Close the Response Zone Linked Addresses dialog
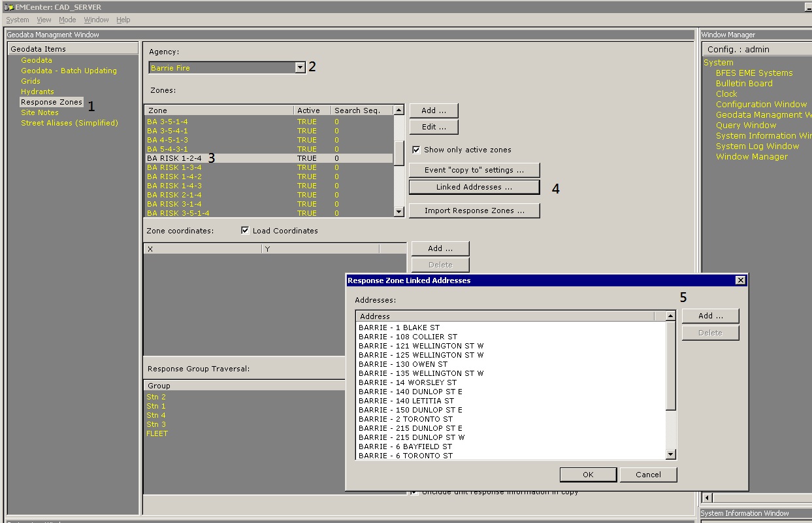The image size is (812, 523). coord(740,280)
